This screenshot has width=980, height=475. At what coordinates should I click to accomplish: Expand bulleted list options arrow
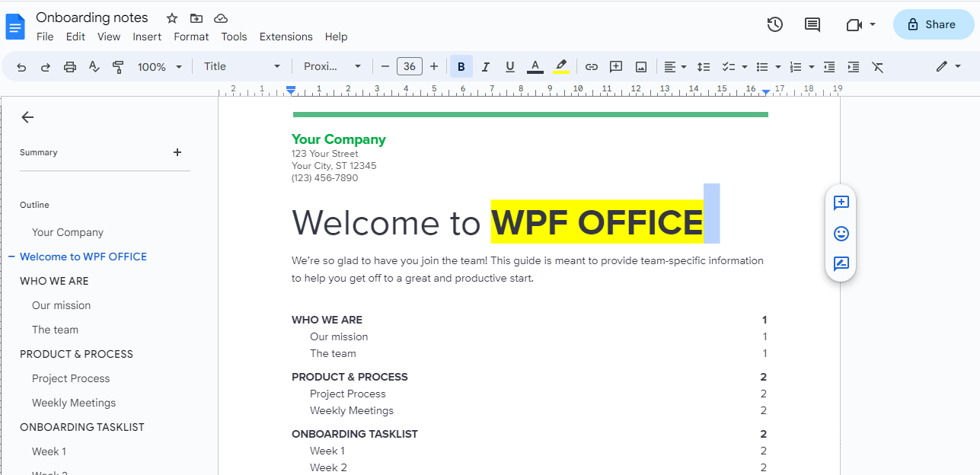click(x=777, y=67)
